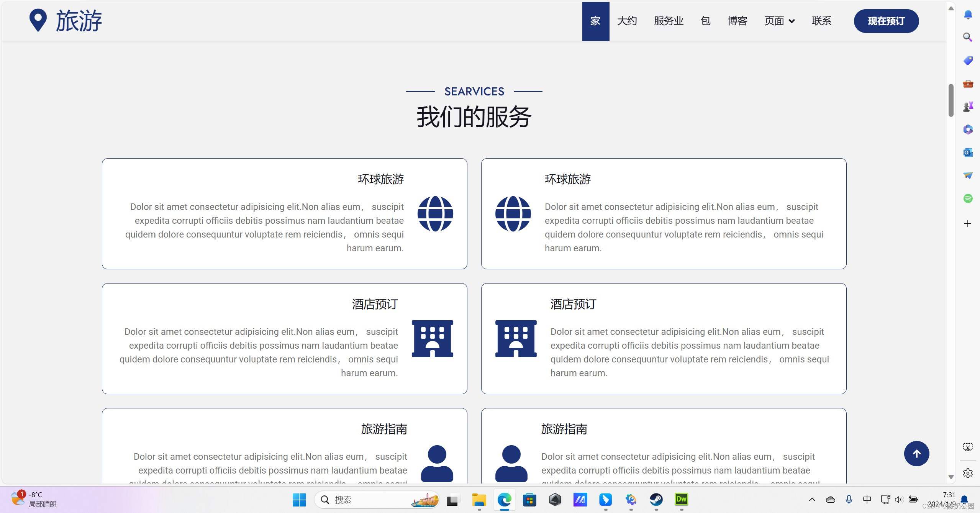Click scrollbar down arrow
980x513 pixels.
tap(951, 477)
